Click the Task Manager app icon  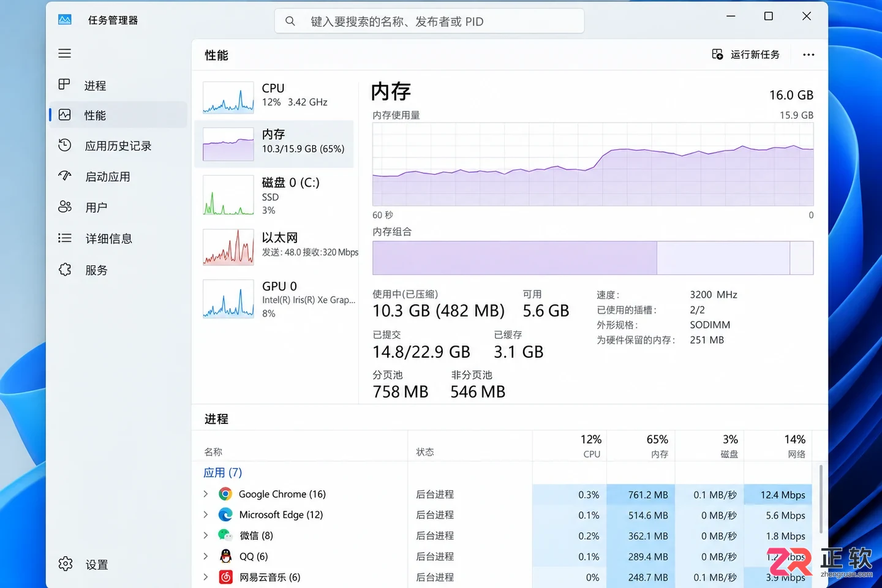[65, 20]
